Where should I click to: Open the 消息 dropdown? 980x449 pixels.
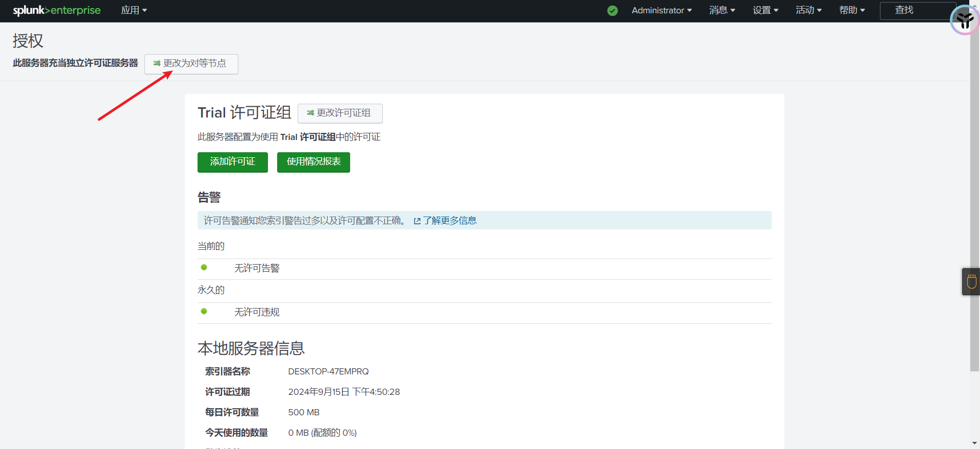click(x=722, y=10)
